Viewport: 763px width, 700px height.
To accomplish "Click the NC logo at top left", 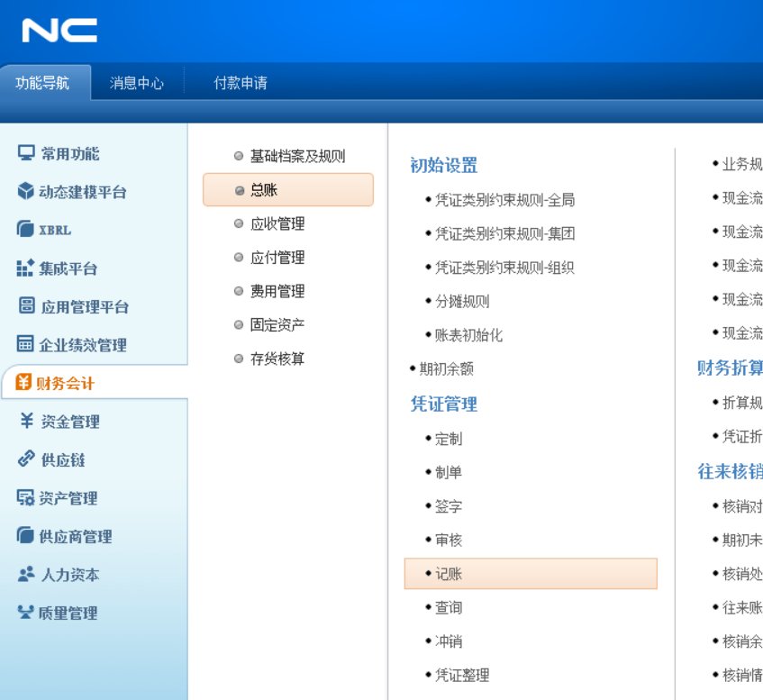I will (59, 30).
